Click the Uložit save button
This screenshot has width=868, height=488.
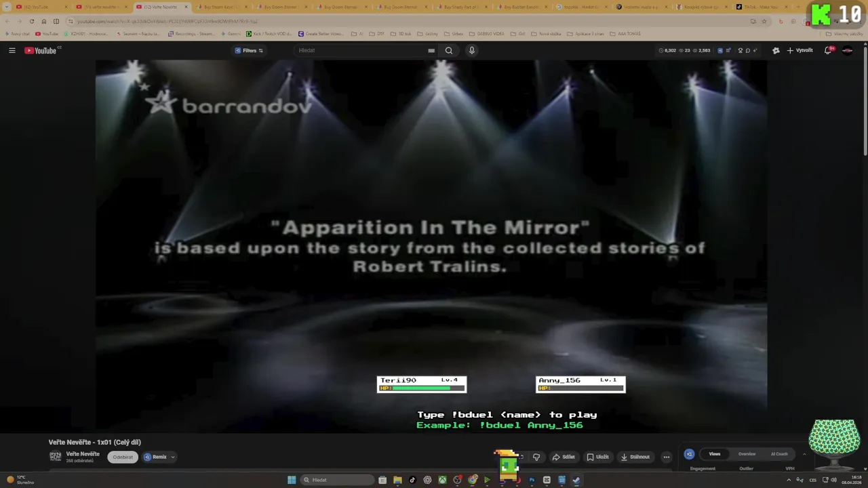[x=598, y=457]
